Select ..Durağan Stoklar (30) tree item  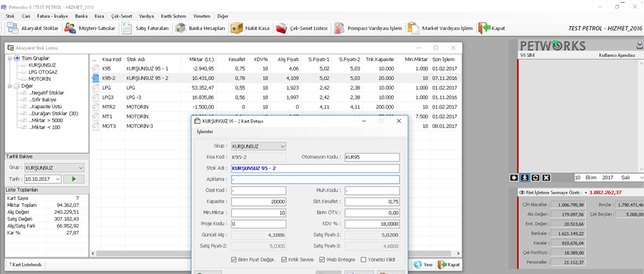pyautogui.click(x=53, y=114)
